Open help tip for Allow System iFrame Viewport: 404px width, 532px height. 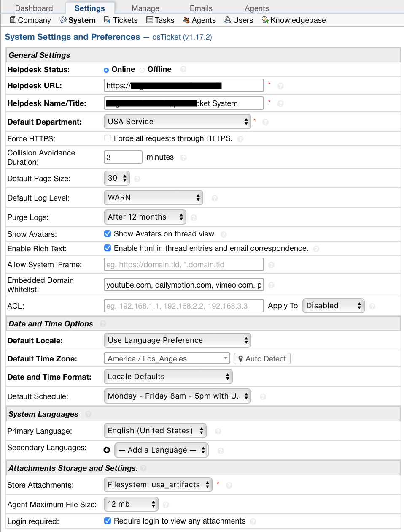pos(271,265)
